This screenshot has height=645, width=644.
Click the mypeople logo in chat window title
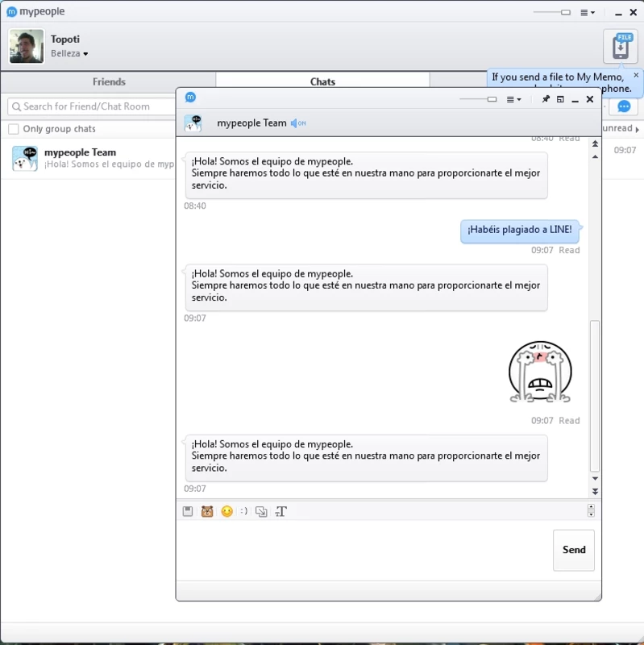(190, 98)
